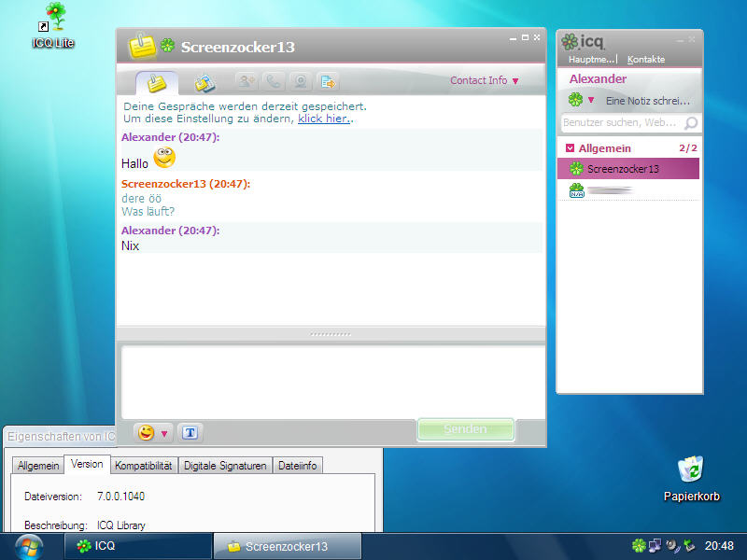Screen dimensions: 747x560
Task: Click the 'Alexander (20:47):' header above Hallo
Action: [x=170, y=137]
